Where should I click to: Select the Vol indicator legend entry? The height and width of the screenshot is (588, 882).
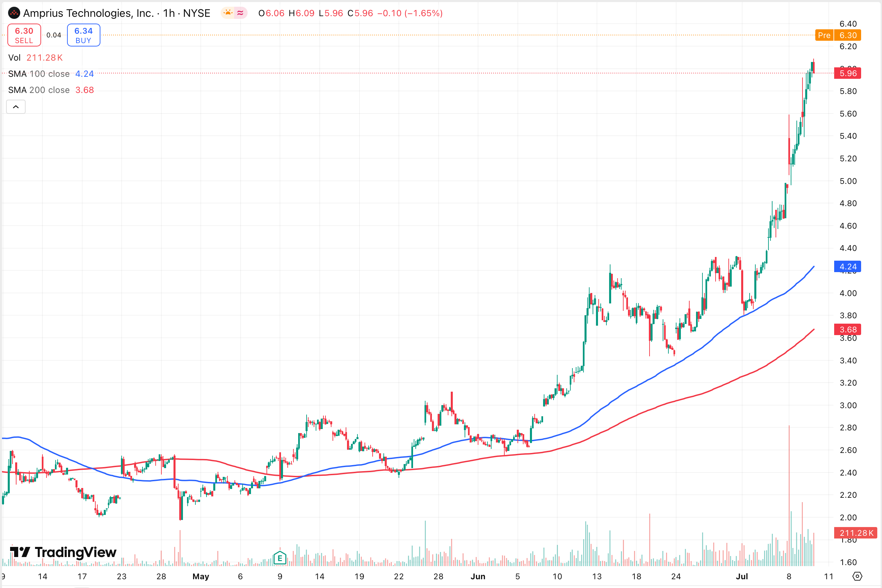tap(14, 58)
